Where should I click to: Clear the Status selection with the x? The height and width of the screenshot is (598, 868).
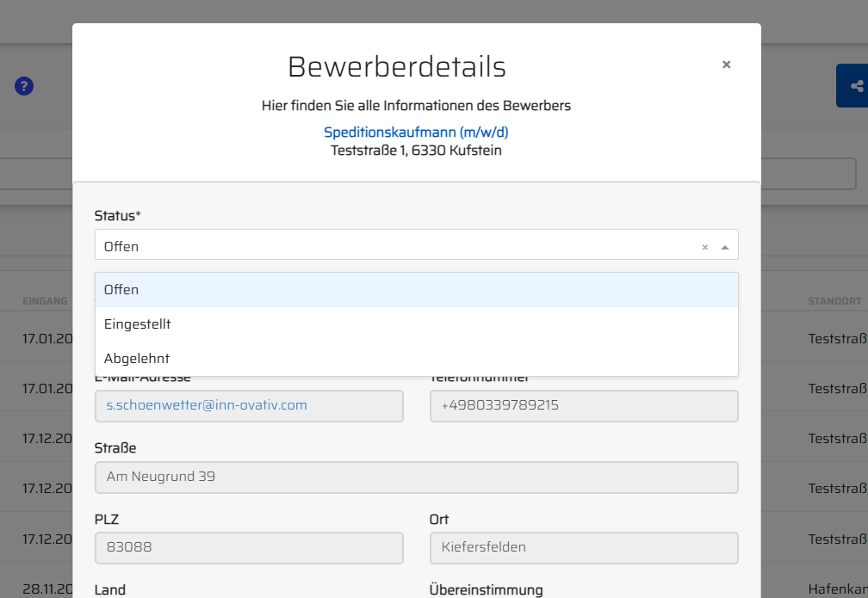coord(704,247)
